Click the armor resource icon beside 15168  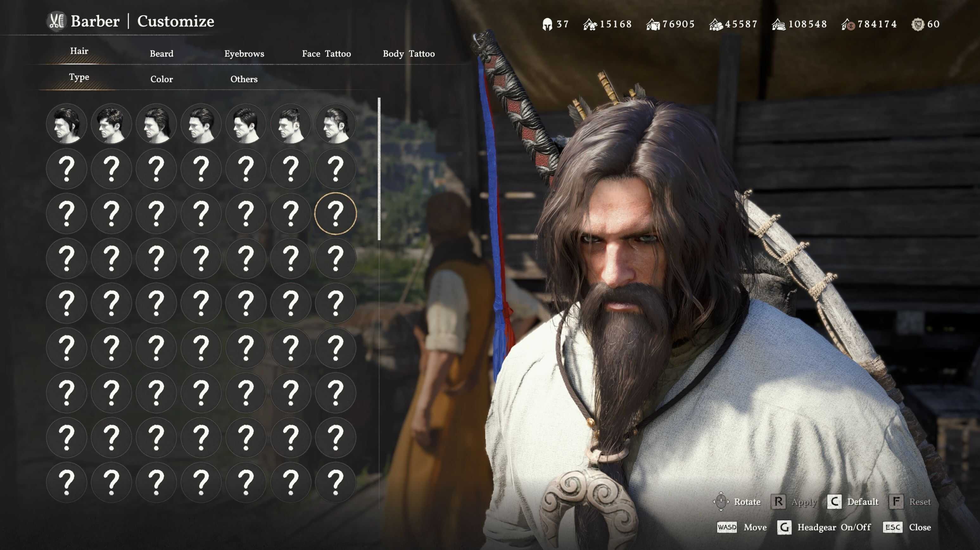coord(590,25)
